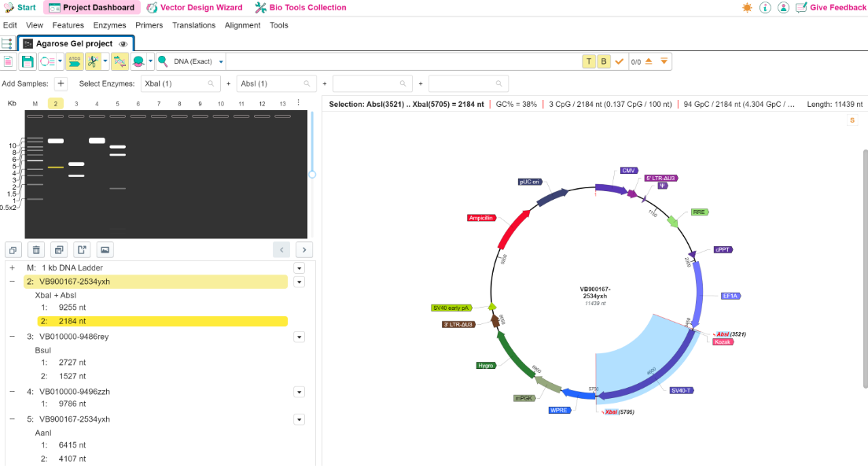Click the circular plasmid map view icon

pos(46,61)
